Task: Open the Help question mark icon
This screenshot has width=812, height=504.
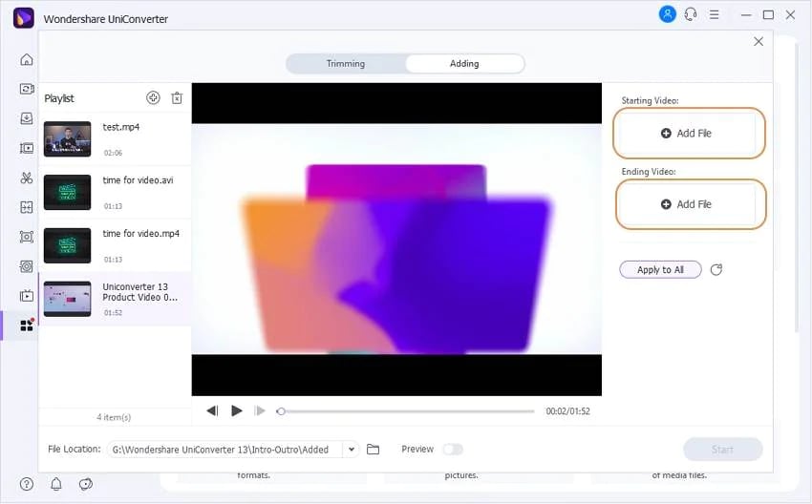Action: 27,484
